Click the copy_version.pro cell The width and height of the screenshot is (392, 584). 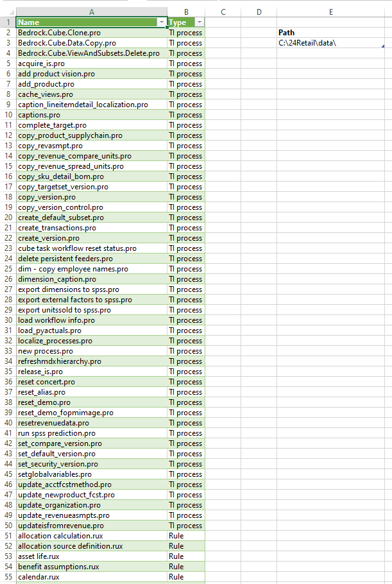47,197
